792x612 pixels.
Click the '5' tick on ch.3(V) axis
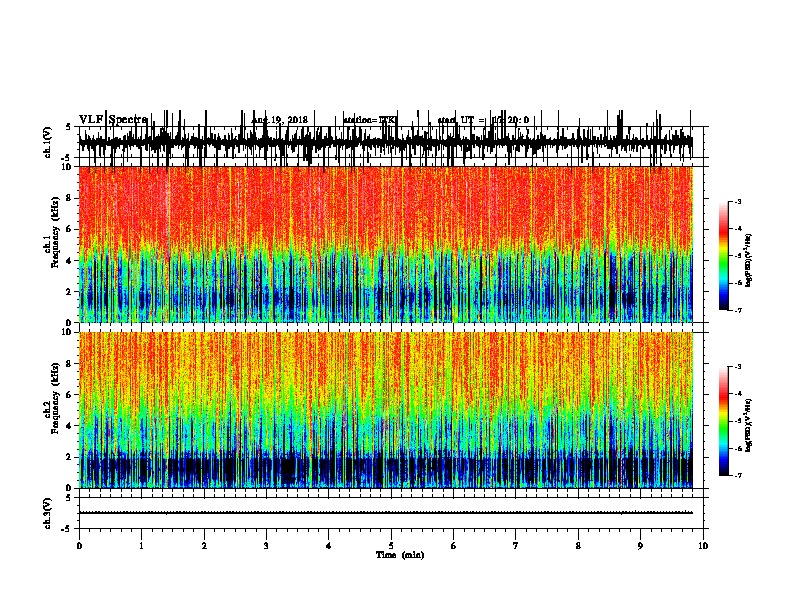point(68,498)
